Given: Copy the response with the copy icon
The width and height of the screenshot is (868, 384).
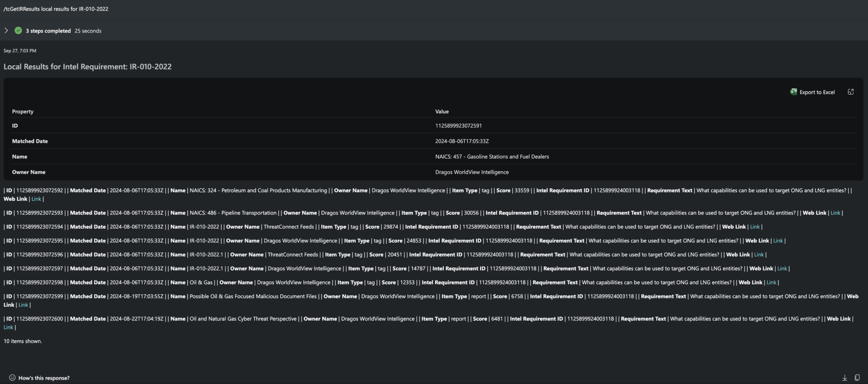Looking at the screenshot, I should coord(857,378).
